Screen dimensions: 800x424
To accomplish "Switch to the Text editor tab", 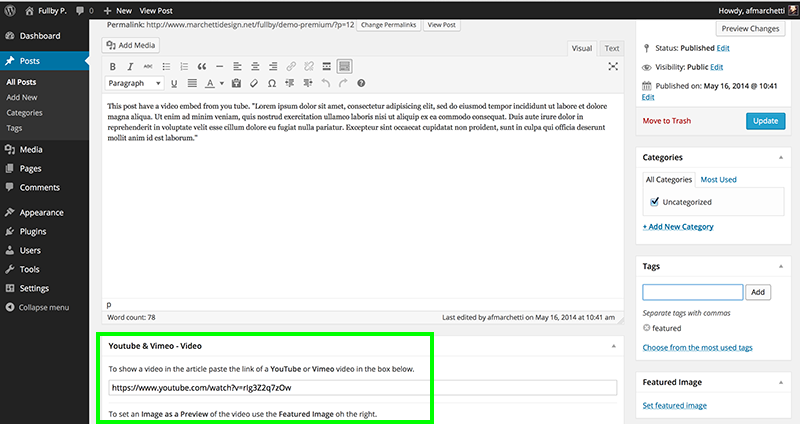I will coord(612,48).
